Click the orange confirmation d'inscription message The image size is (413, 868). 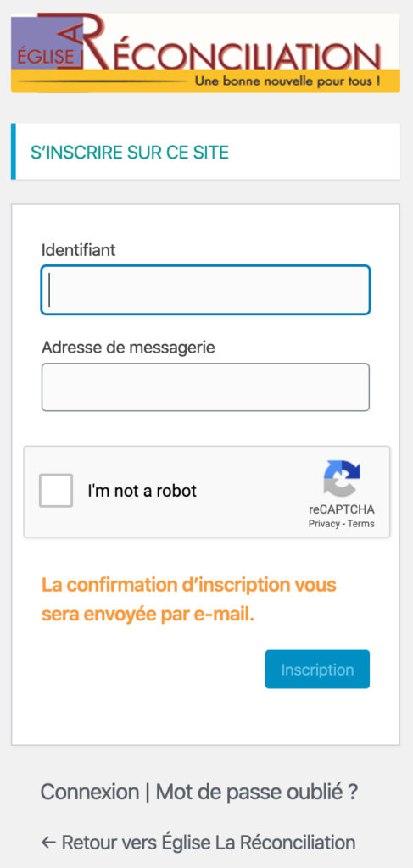(x=189, y=599)
